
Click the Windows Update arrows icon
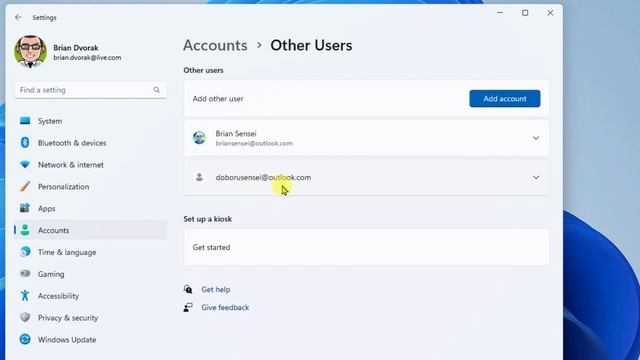click(25, 339)
